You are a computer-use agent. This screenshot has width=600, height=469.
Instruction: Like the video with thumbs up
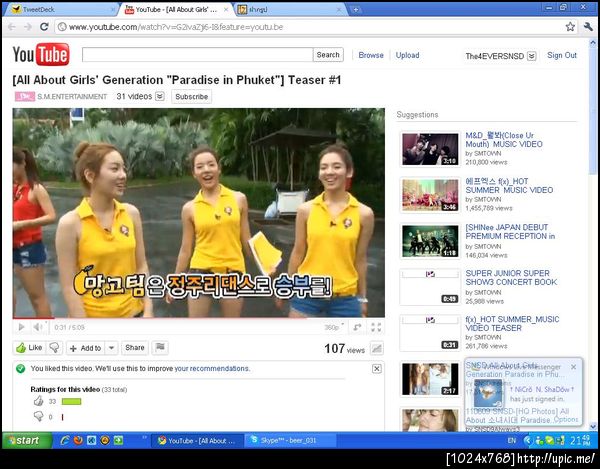29,348
